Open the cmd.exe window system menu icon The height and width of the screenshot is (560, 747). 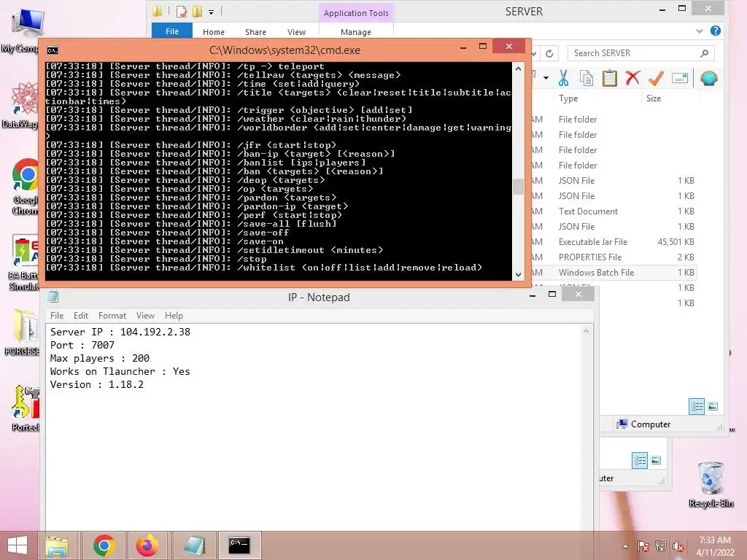(x=53, y=50)
